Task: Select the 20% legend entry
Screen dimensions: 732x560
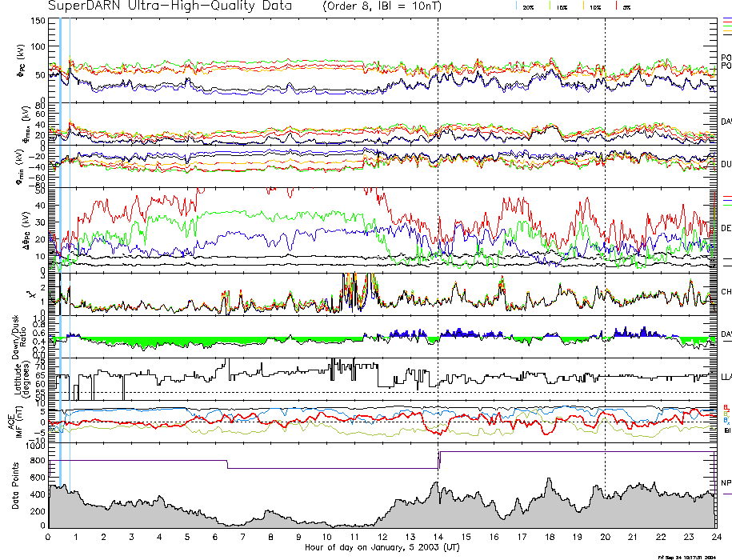Action: pos(528,6)
